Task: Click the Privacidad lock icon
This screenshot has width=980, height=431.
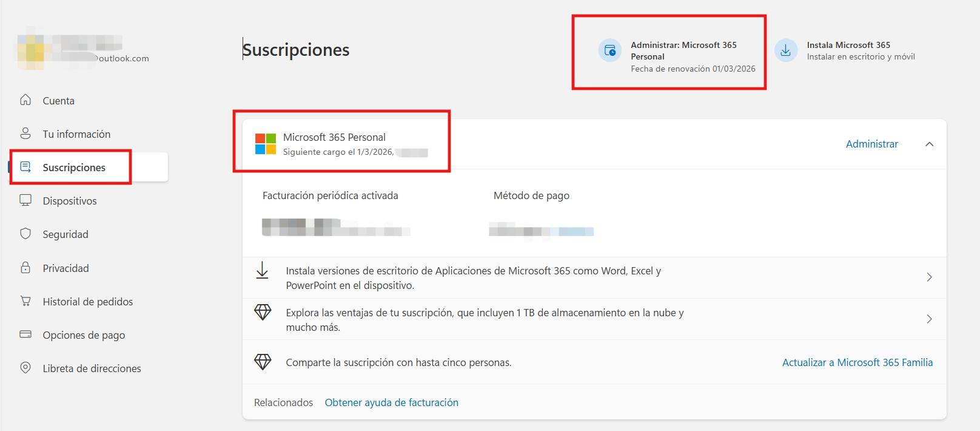Action: click(x=25, y=267)
